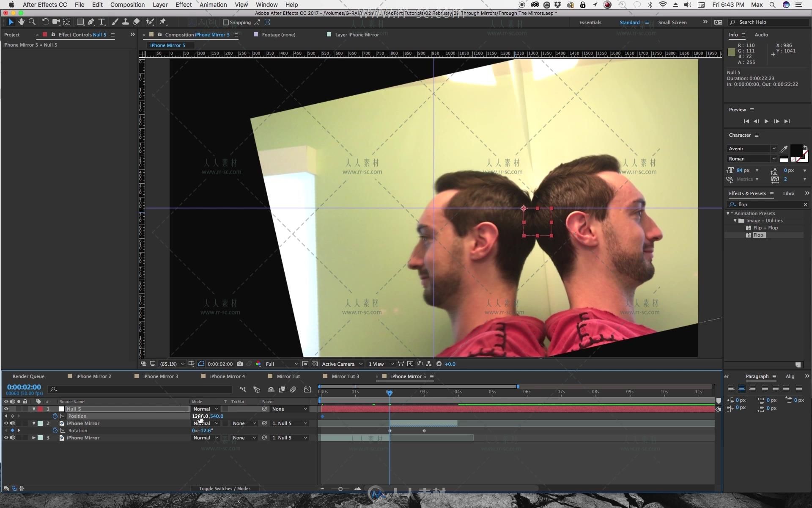
Task: Select the Unified Camera tool
Action: pyautogui.click(x=56, y=22)
